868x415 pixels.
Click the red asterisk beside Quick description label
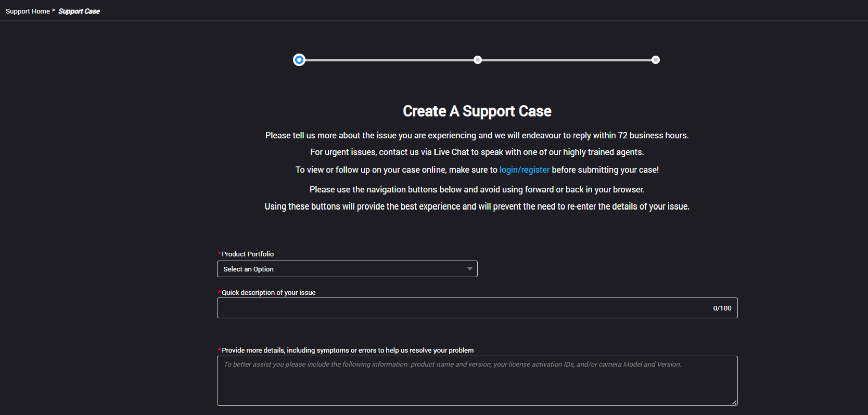pyautogui.click(x=219, y=292)
